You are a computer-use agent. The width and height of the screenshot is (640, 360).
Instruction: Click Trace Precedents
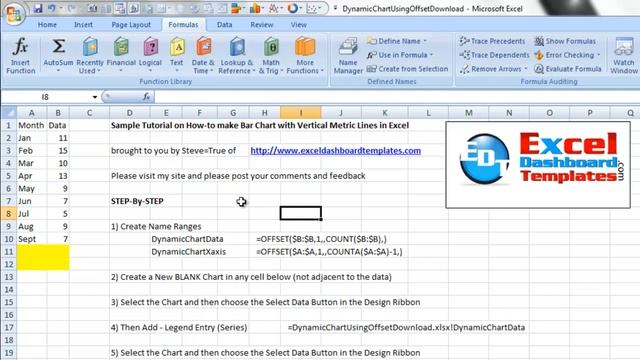(x=492, y=41)
